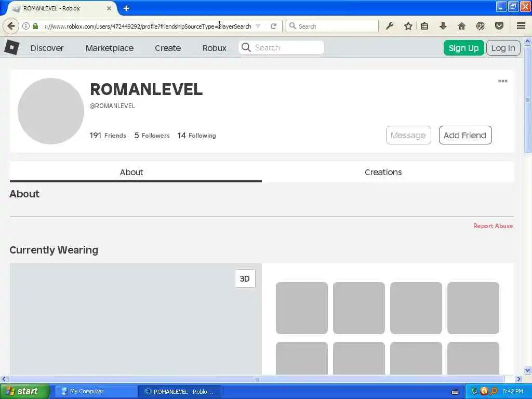
Task: Close the ROMANLEVEL - Roblox tab
Action: click(x=109, y=8)
